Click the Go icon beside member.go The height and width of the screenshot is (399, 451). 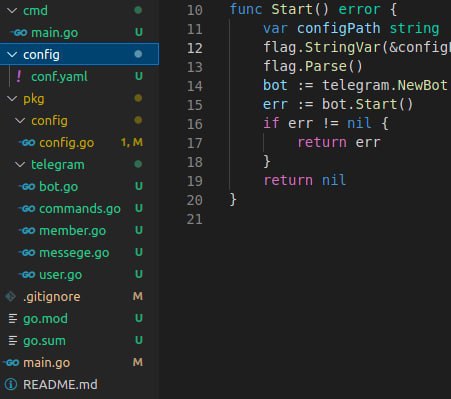(x=27, y=231)
